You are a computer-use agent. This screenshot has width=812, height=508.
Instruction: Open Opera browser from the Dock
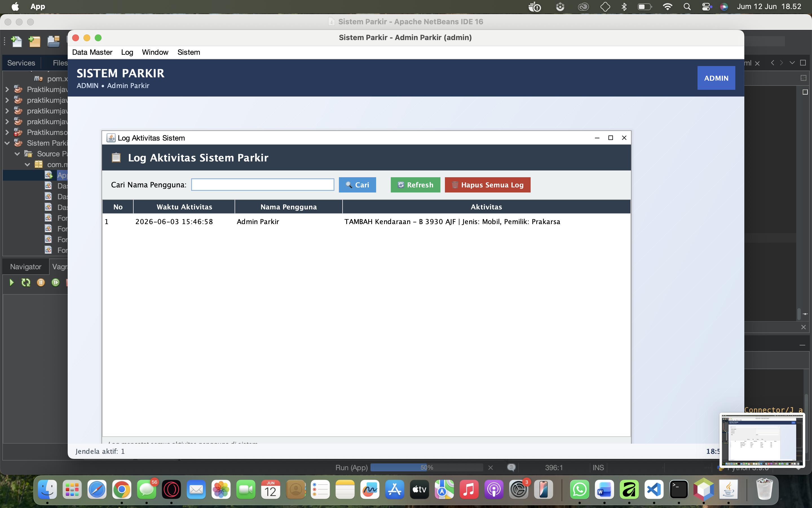171,490
